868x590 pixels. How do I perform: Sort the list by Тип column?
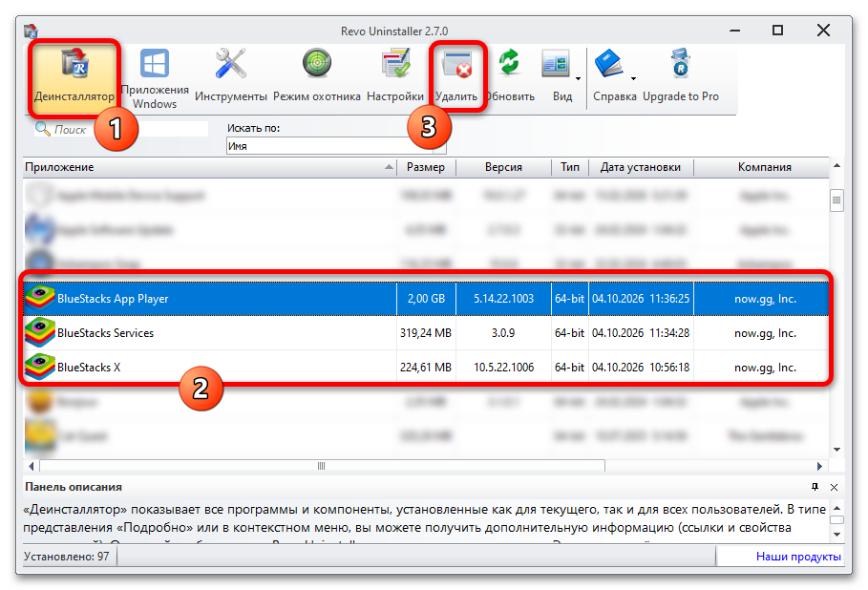[x=570, y=167]
